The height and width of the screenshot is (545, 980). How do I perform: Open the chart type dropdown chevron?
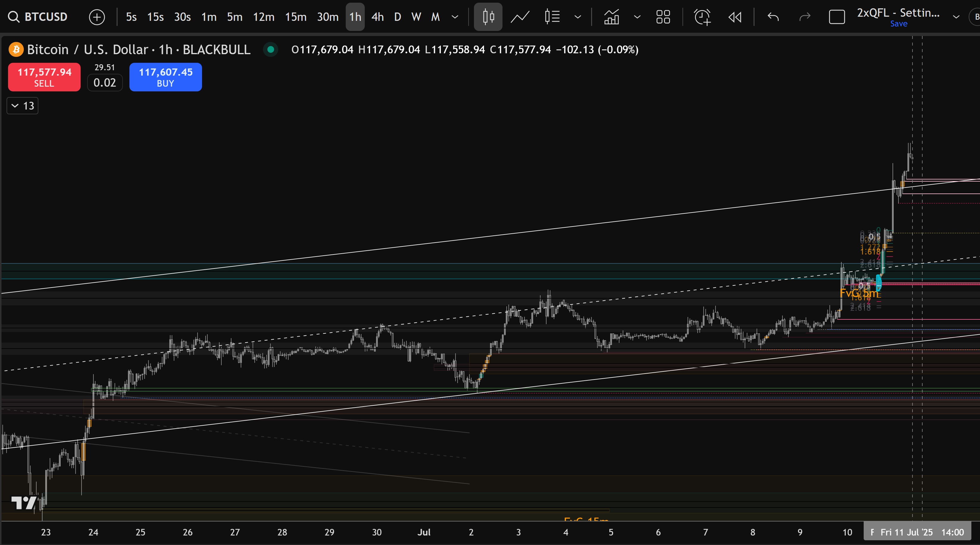coord(577,17)
